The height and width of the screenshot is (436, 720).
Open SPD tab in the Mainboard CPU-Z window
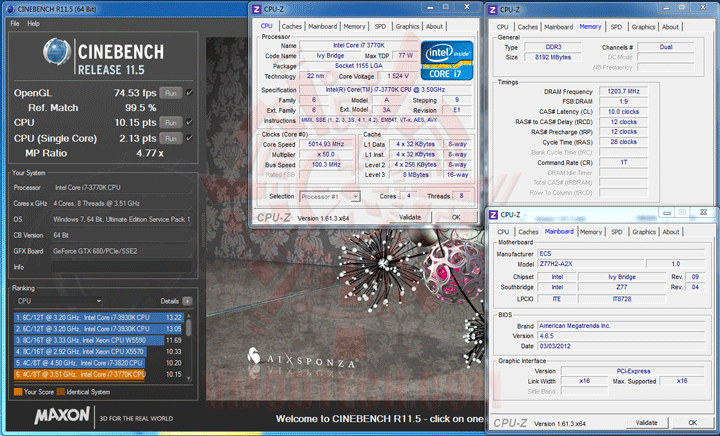pos(617,232)
